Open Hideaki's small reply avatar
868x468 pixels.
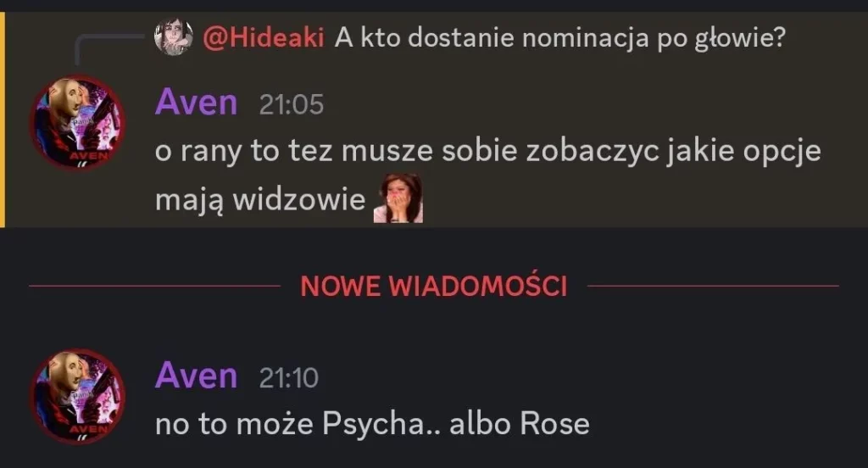point(173,37)
